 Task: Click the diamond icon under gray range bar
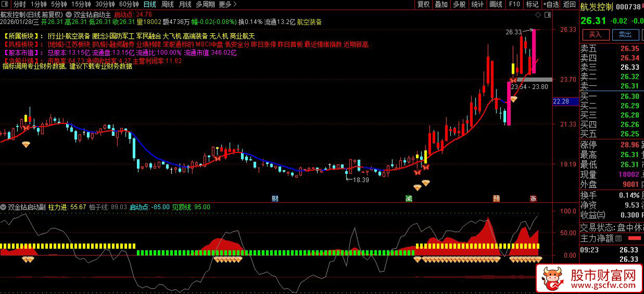click(514, 99)
